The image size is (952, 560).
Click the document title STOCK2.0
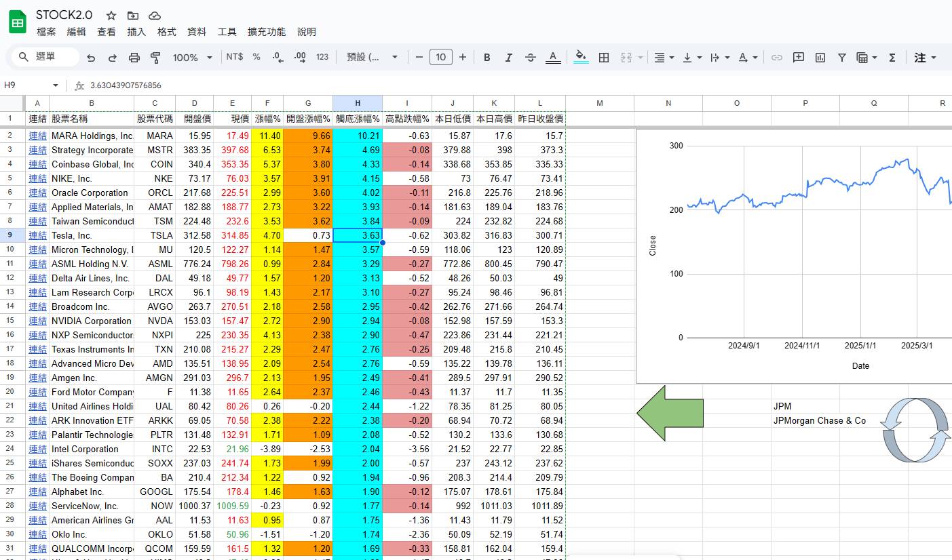coord(64,15)
